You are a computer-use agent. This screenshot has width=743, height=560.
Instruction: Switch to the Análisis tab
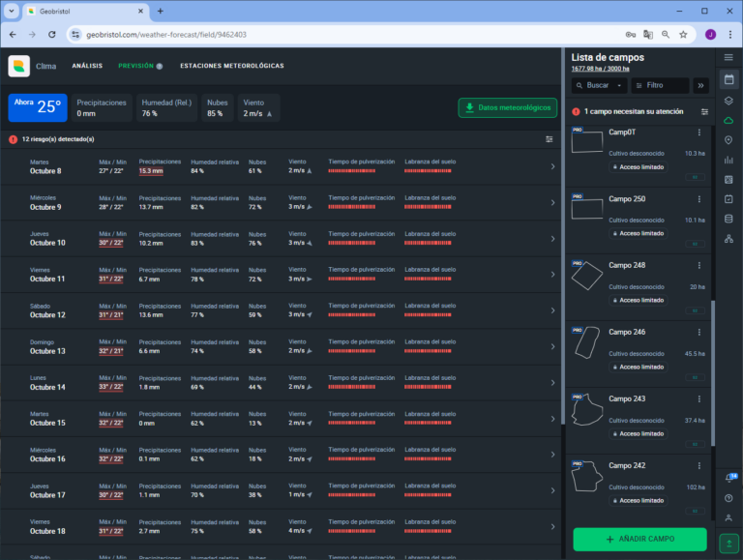[x=87, y=66]
